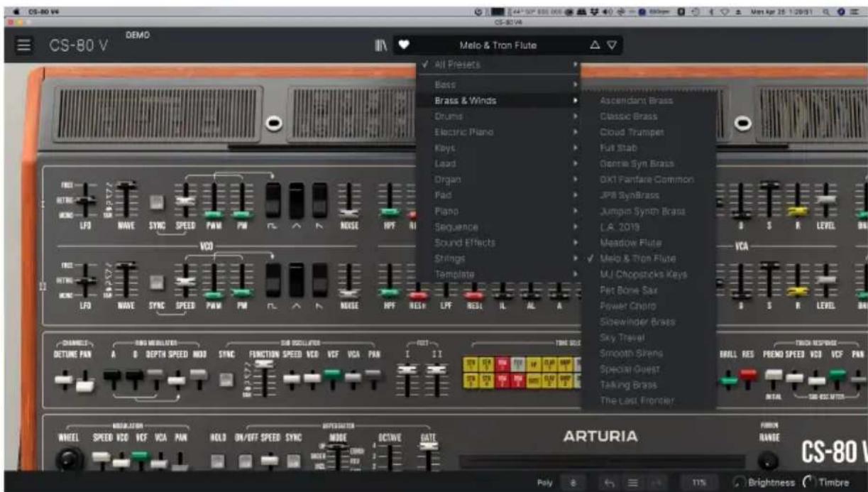Image resolution: width=868 pixels, height=492 pixels.
Task: Toggle upper VCO sawtooth wave switch
Action: tap(320, 200)
